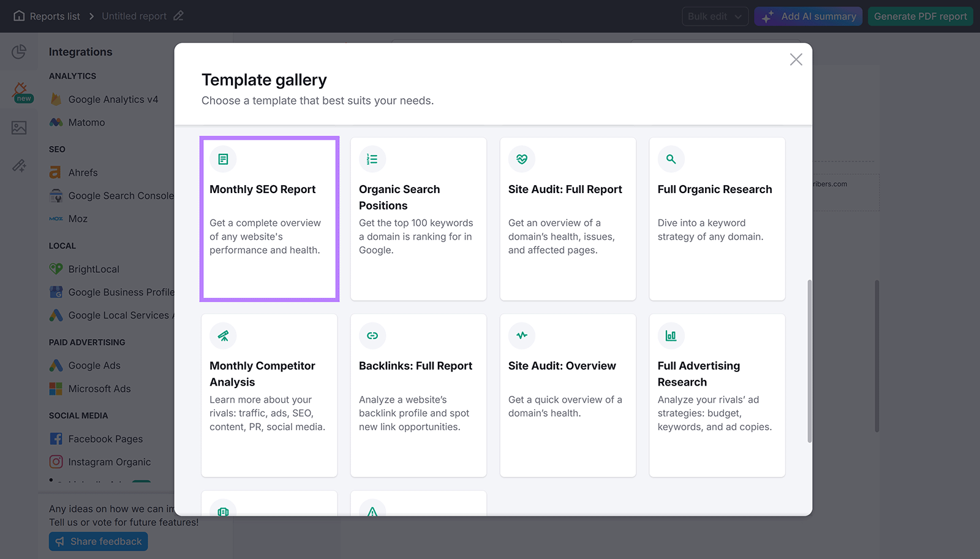Open the Reports list breadcrumb link
The width and height of the screenshot is (980, 559).
(54, 15)
